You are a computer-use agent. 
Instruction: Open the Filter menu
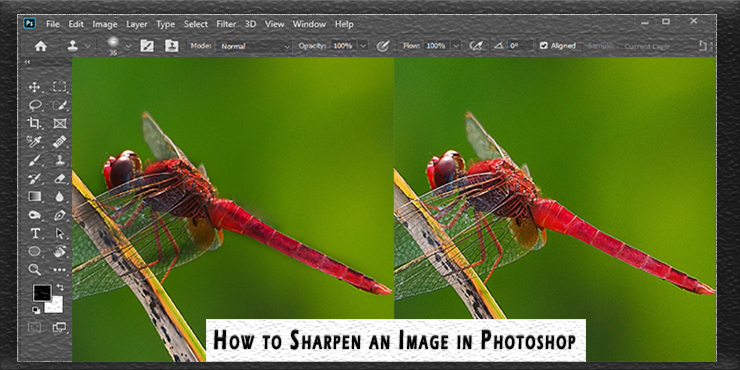[x=227, y=24]
